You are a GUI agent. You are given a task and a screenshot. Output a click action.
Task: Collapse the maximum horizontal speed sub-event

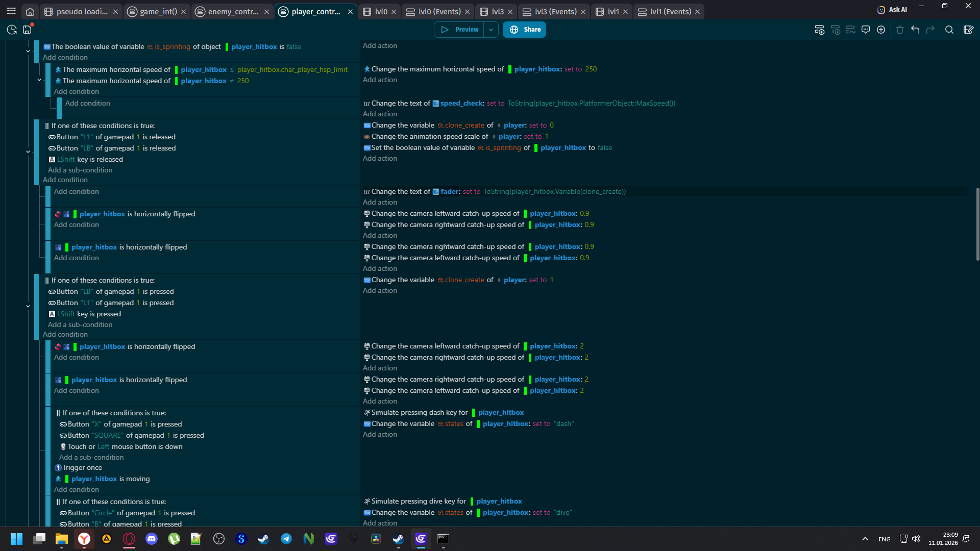(x=39, y=80)
